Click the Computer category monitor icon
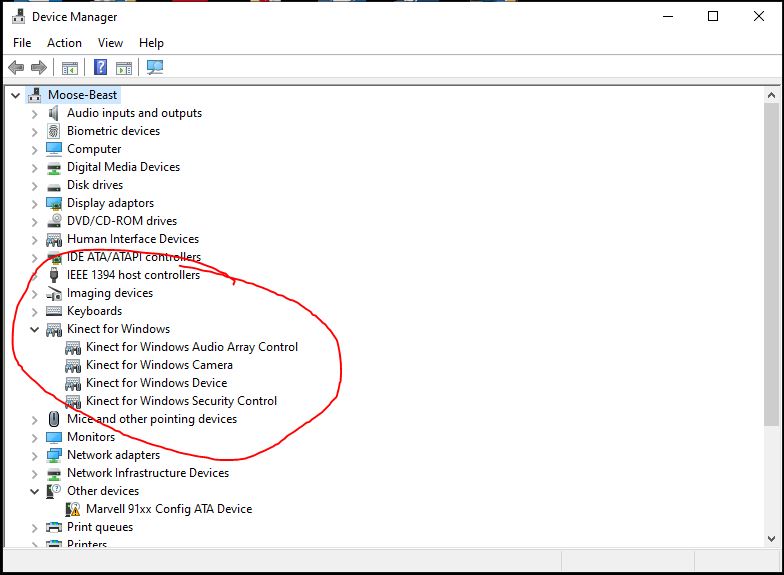The width and height of the screenshot is (784, 575). 54,149
